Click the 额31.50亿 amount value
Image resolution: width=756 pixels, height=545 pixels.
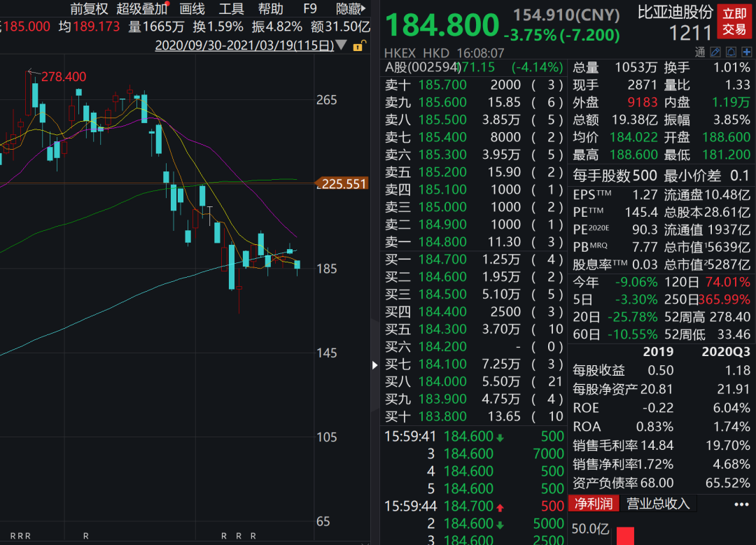pyautogui.click(x=340, y=27)
